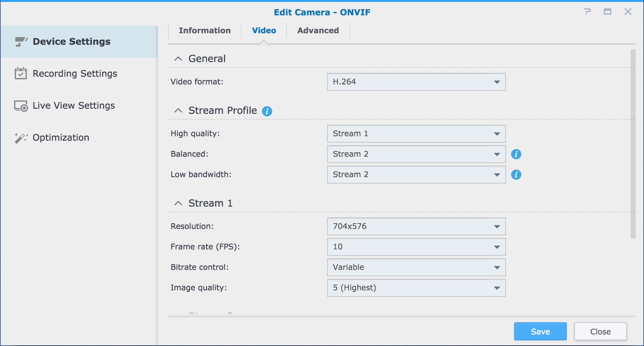Collapse the Stream Profile section
Viewport: 644px width, 346px height.
(x=178, y=111)
